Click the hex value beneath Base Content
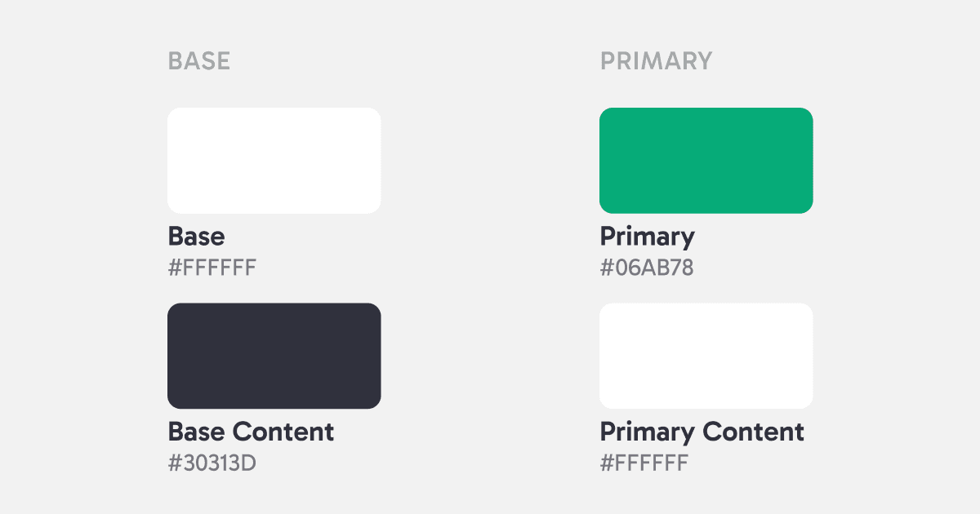This screenshot has width=980, height=514. (212, 463)
